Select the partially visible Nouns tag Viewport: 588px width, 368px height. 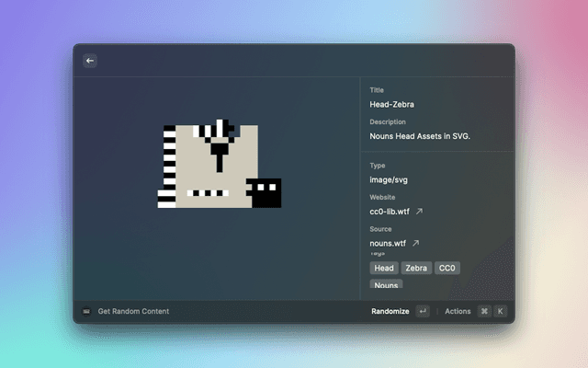point(387,286)
